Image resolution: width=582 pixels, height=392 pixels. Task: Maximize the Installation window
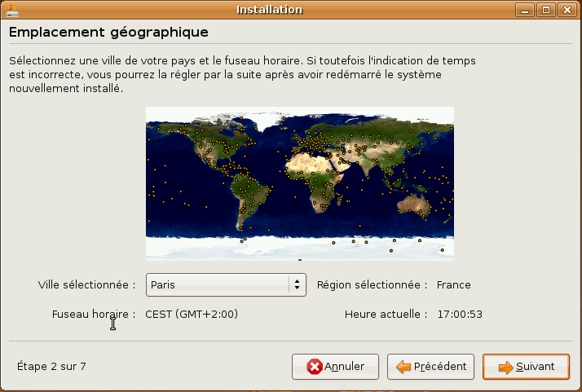(x=545, y=10)
